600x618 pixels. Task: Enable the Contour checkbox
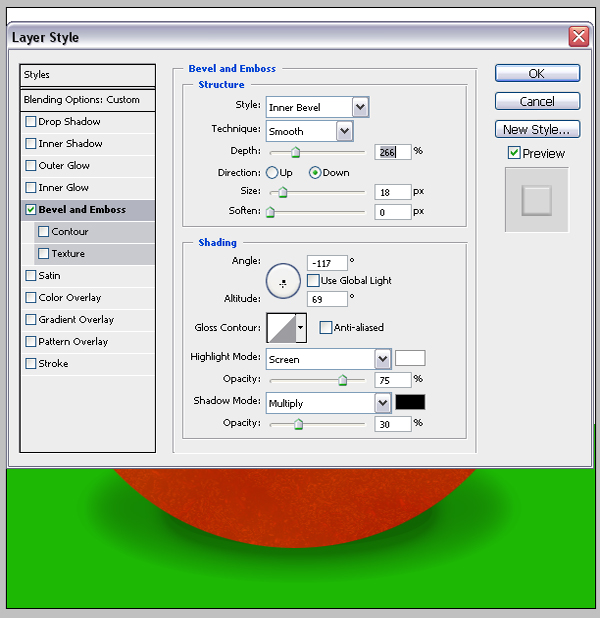click(x=44, y=232)
